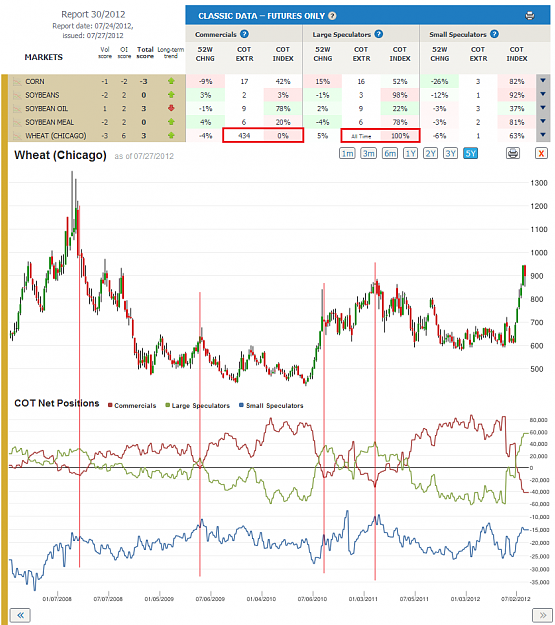Click the Long-term trend column header
The width and height of the screenshot is (555, 625).
[x=171, y=53]
